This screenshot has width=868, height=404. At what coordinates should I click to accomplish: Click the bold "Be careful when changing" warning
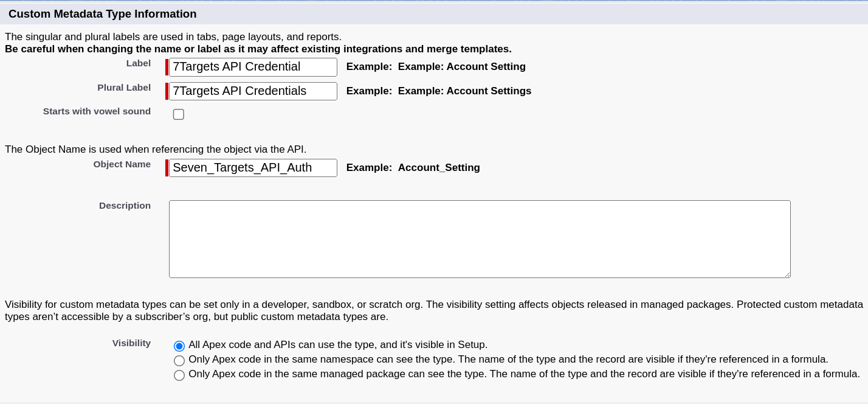pyautogui.click(x=258, y=49)
